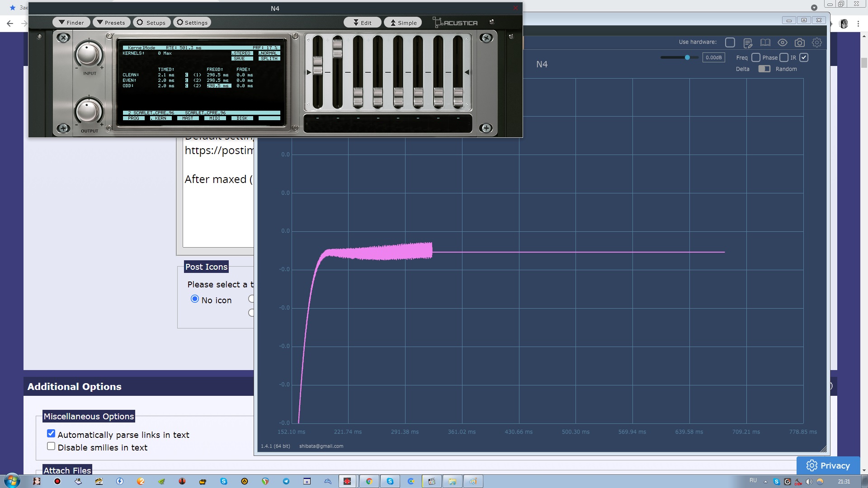This screenshot has width=868, height=488.
Task: Toggle the Delta/Random switch
Action: [x=764, y=69]
